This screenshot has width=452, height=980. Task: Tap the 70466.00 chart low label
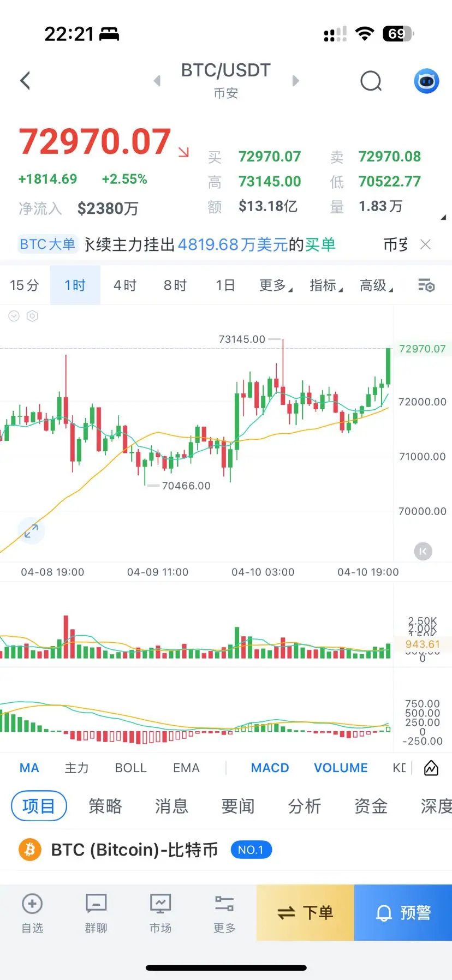(186, 486)
